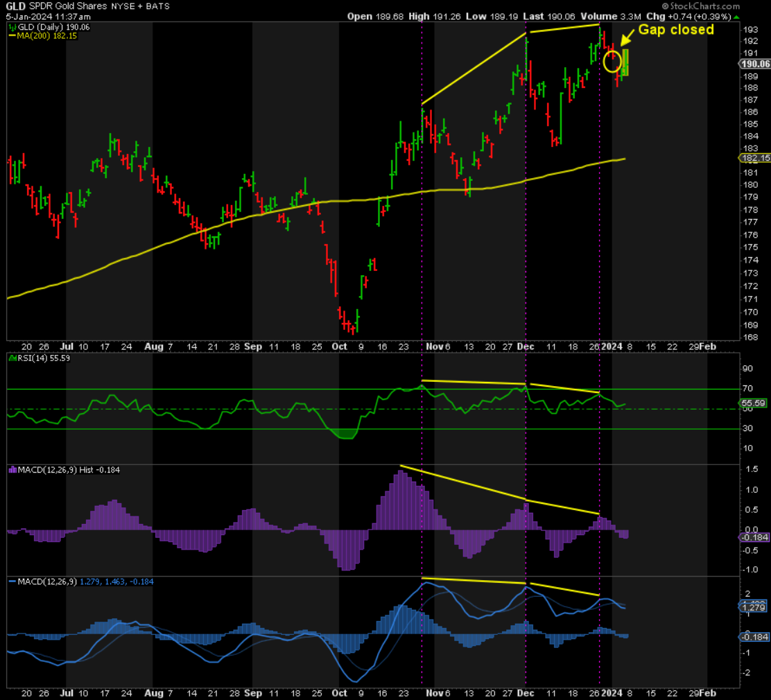Select the MA(200) 182.15 legend entry
Image resolution: width=771 pixels, height=700 pixels.
pyautogui.click(x=46, y=36)
